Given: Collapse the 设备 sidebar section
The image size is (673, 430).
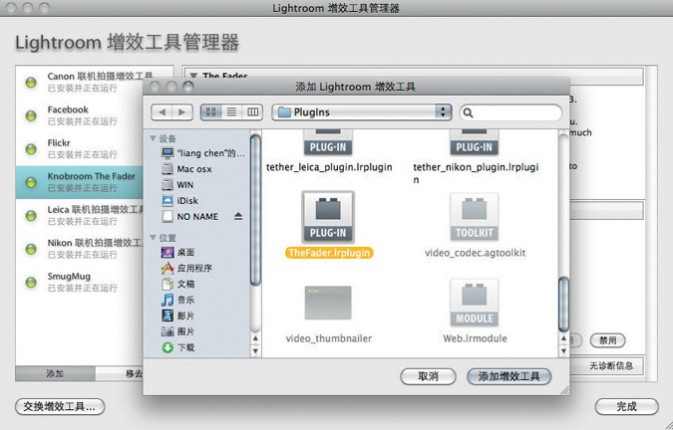Looking at the screenshot, I should point(153,138).
